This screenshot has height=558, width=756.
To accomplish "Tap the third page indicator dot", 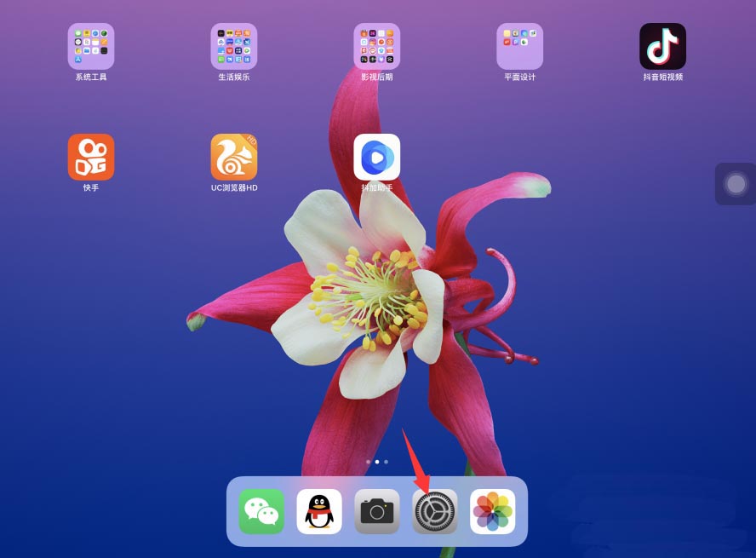I will pyautogui.click(x=387, y=462).
